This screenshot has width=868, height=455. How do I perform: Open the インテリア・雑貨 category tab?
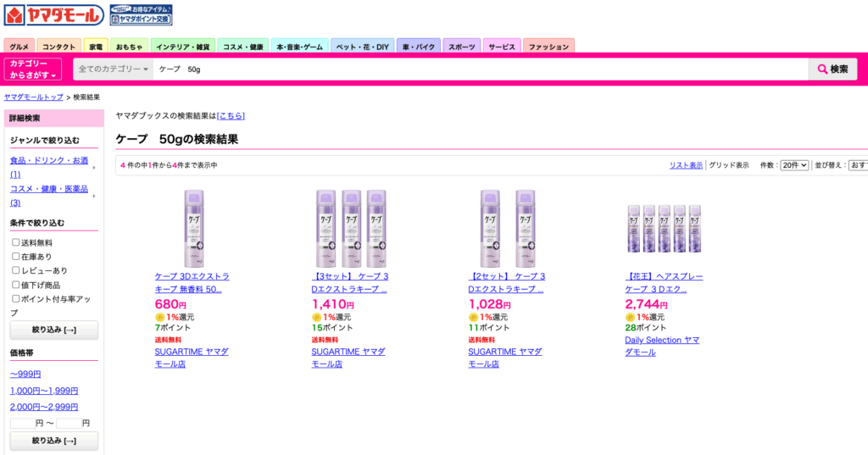point(182,47)
